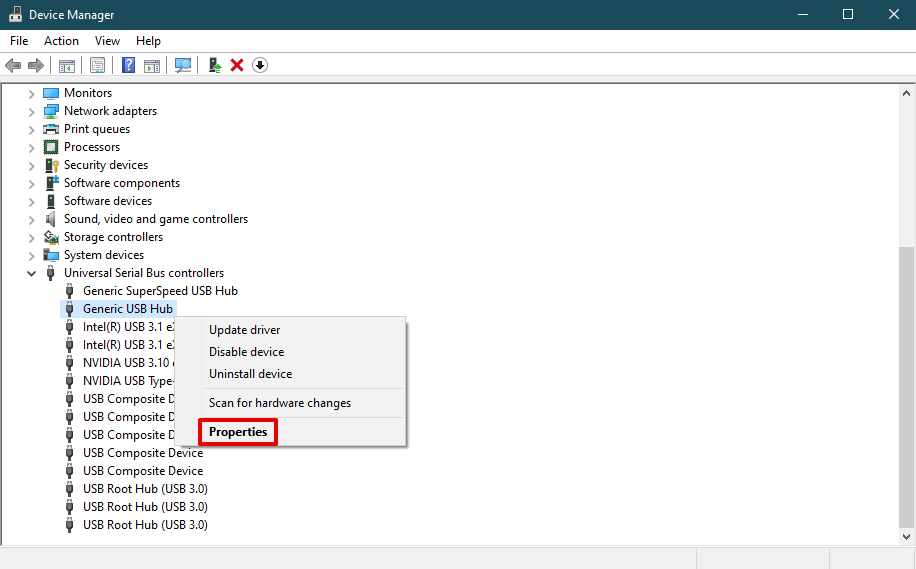
Task: Open Properties via the toolbar icon
Action: (x=98, y=65)
